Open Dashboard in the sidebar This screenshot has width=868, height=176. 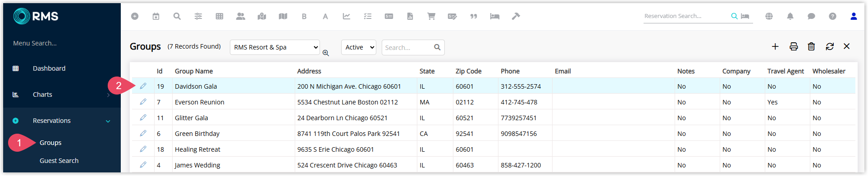pos(49,68)
